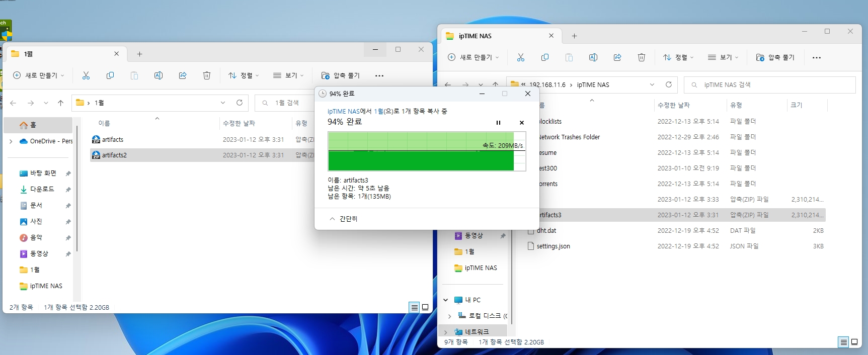Open more options menu in ipTIME NAS window
The height and width of the screenshot is (355, 868).
click(817, 57)
